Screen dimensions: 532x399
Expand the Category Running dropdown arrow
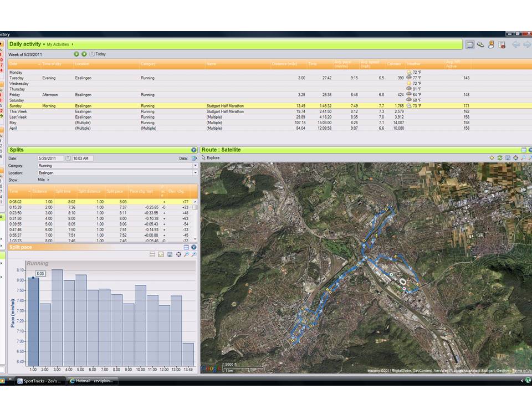point(195,166)
